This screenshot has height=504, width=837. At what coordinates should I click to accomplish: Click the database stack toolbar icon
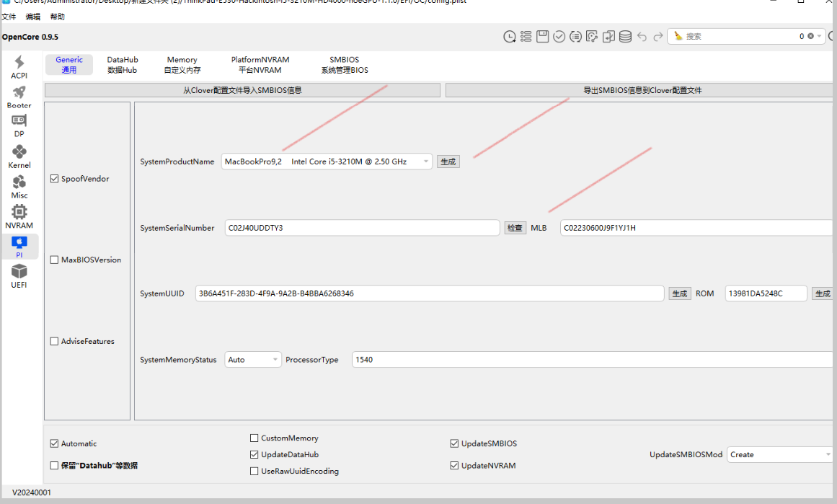click(x=626, y=36)
